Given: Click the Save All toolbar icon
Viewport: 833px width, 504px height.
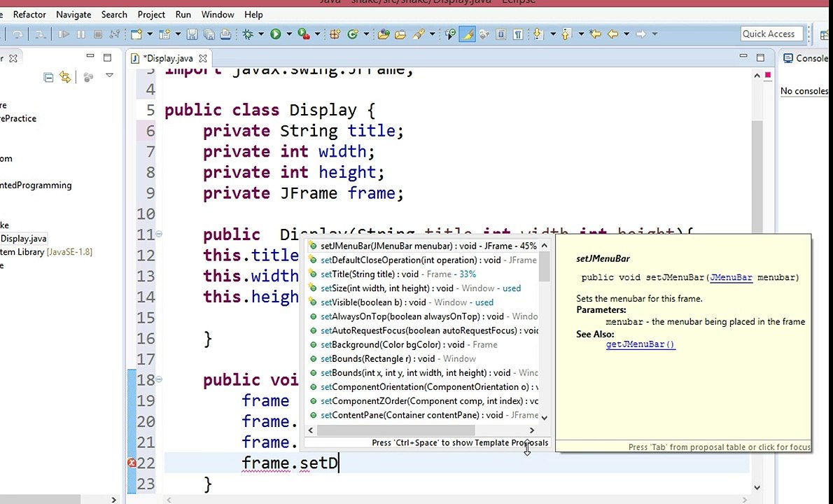Looking at the screenshot, I should 209,34.
